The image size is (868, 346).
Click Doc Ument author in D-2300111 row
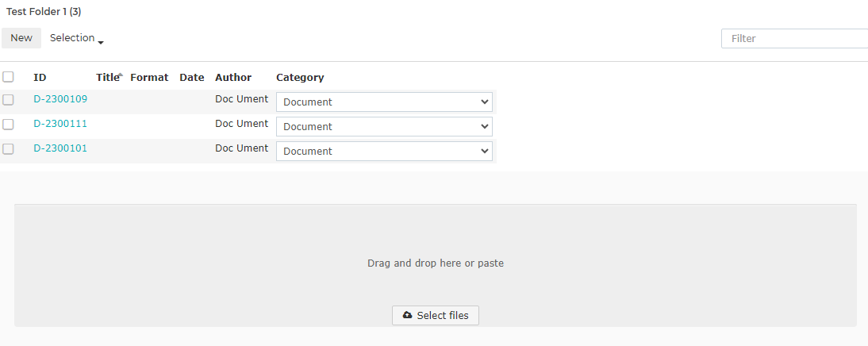click(242, 124)
